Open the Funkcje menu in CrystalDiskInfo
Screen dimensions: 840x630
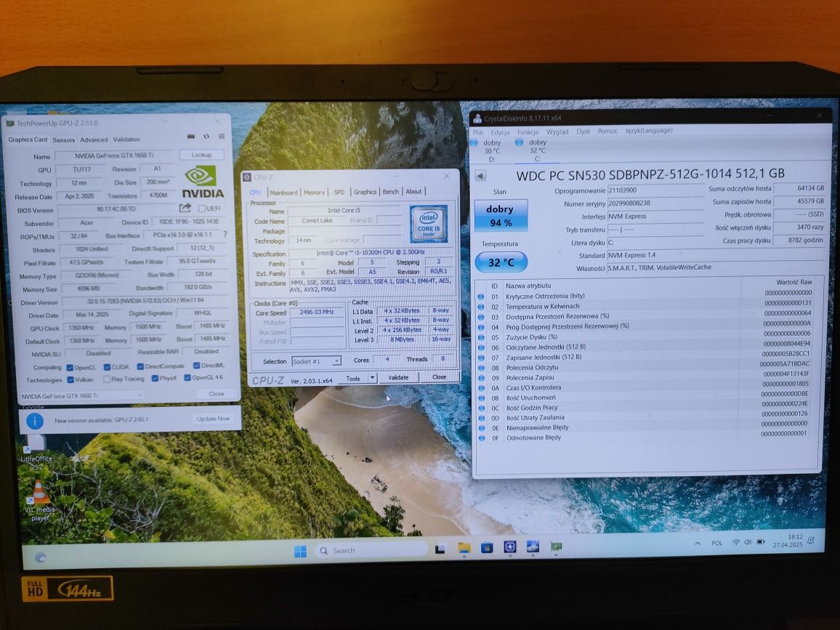click(528, 132)
